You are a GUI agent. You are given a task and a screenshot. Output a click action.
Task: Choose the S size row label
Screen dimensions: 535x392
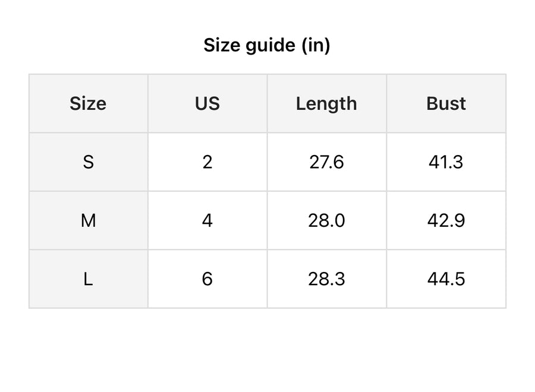point(88,162)
